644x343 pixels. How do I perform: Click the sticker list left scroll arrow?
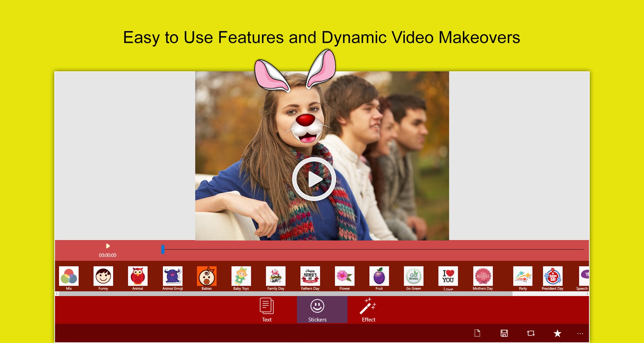click(x=57, y=294)
